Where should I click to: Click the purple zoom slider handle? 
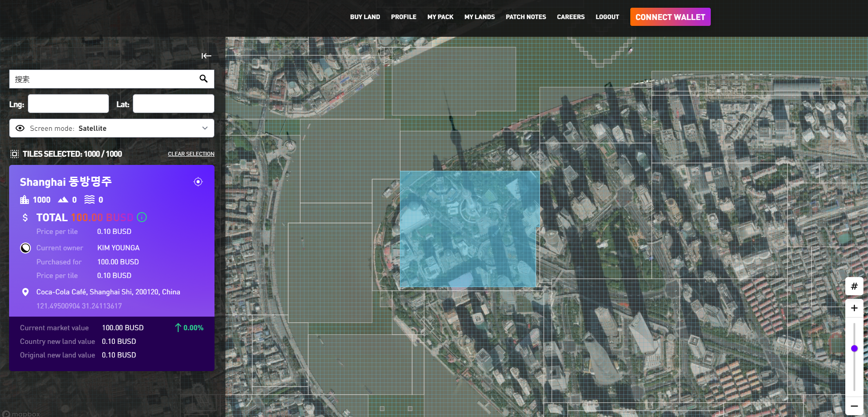tap(854, 348)
